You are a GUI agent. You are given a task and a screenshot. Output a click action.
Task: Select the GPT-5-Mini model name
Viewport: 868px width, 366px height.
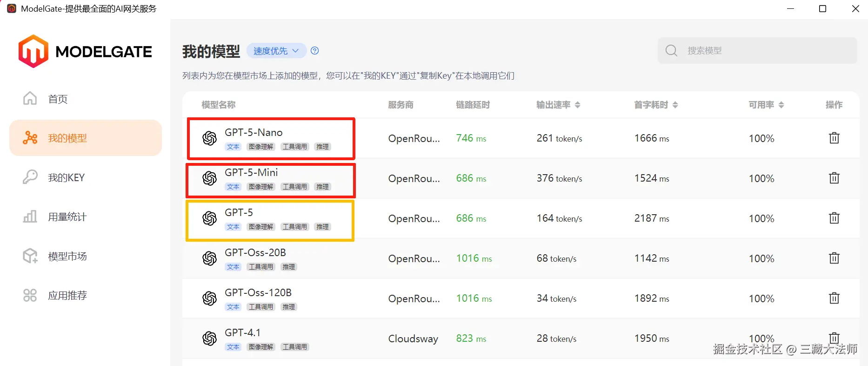[x=251, y=172]
